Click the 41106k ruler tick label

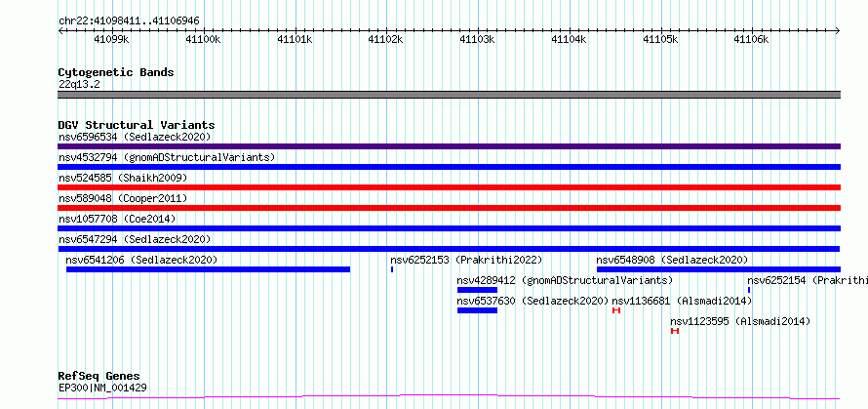752,39
